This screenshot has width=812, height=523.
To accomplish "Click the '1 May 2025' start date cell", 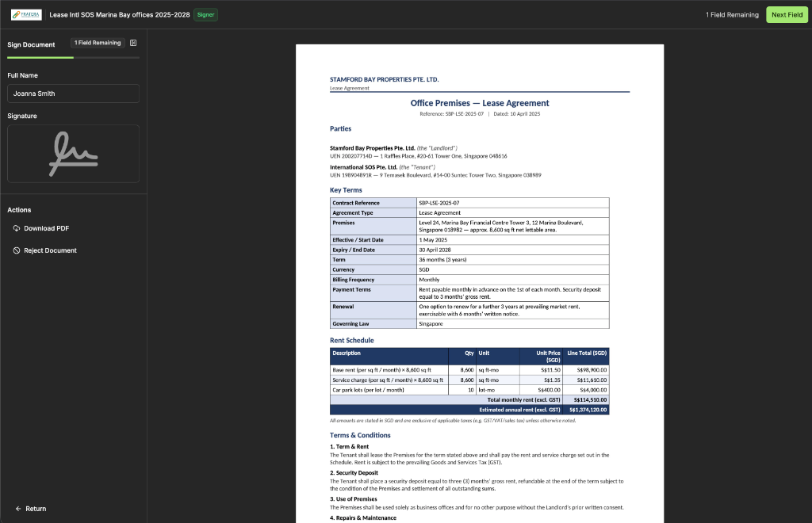I will [513, 240].
